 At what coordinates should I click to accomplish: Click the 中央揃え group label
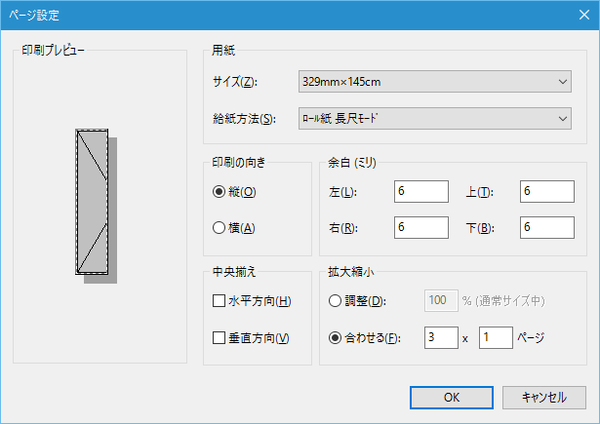coord(234,272)
